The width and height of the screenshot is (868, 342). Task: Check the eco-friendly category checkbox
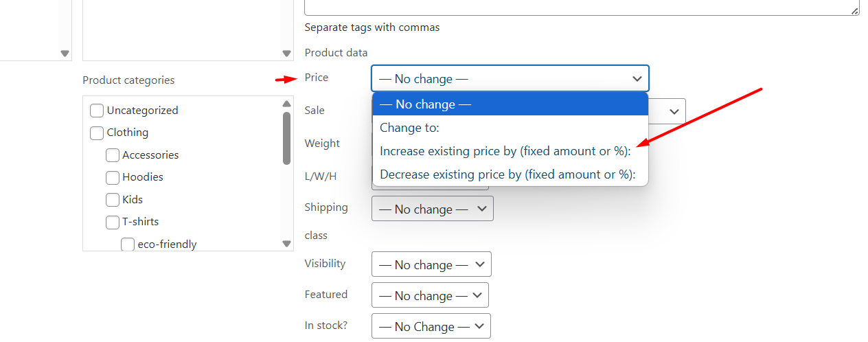point(128,244)
